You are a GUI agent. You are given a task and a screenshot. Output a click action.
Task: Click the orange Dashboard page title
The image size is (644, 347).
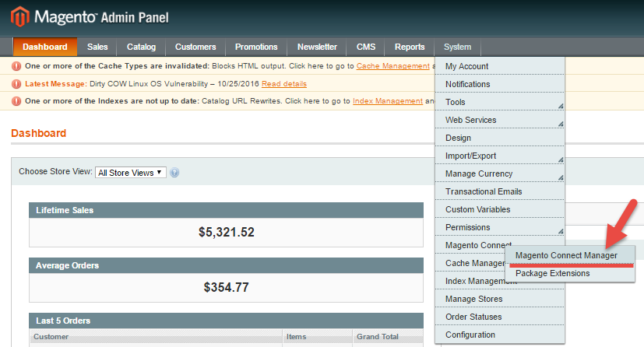39,133
